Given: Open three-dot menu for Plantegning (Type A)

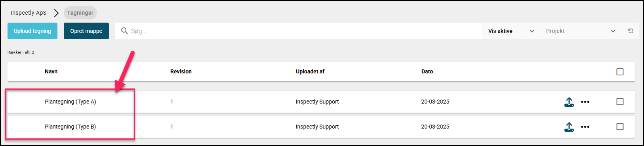Looking at the screenshot, I should pos(585,102).
